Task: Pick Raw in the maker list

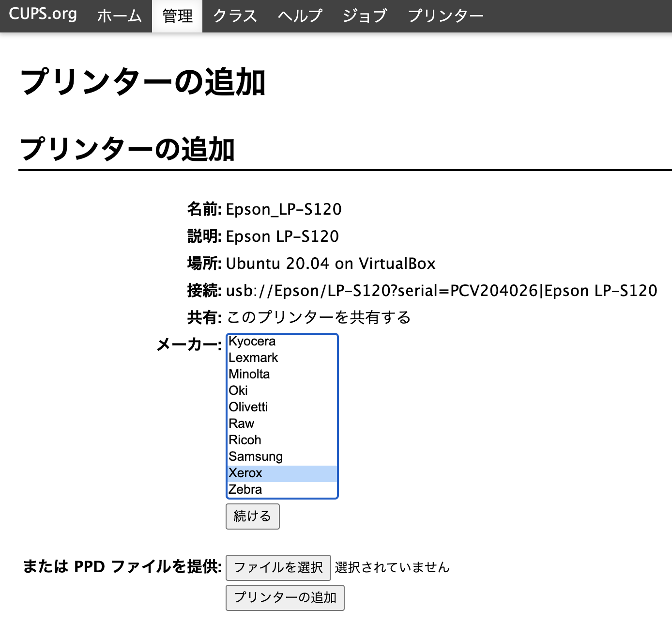Action: point(282,423)
